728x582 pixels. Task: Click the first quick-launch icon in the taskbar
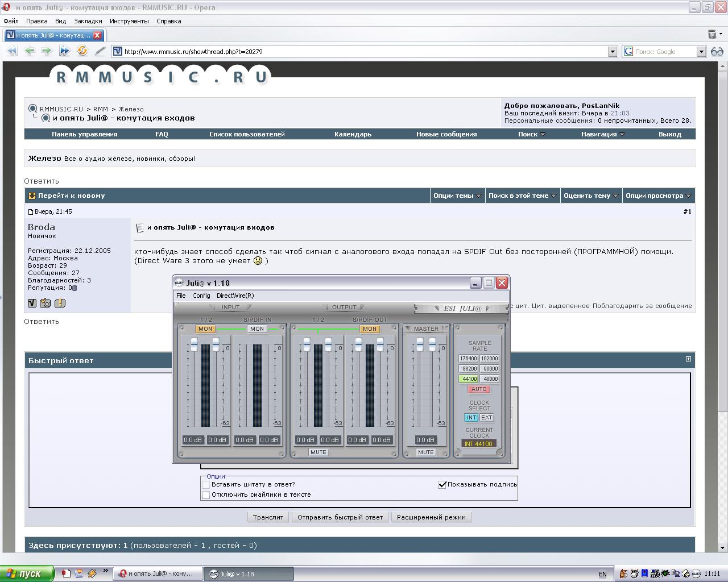(x=66, y=573)
